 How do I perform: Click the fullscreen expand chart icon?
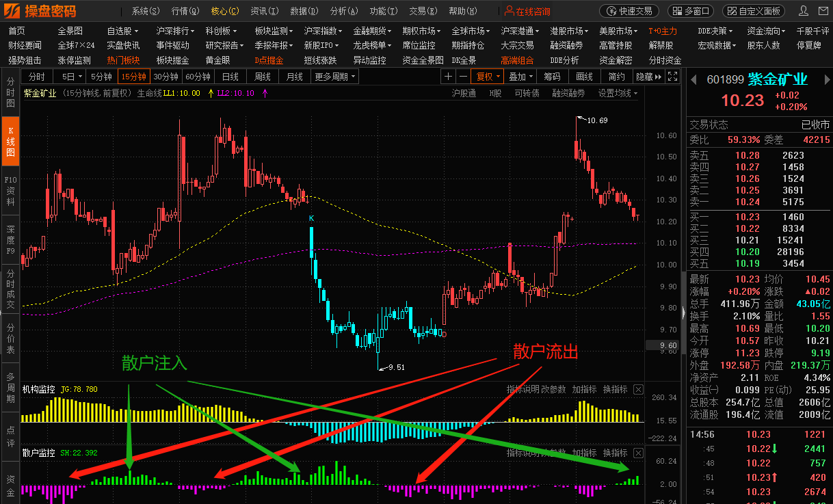(x=672, y=77)
